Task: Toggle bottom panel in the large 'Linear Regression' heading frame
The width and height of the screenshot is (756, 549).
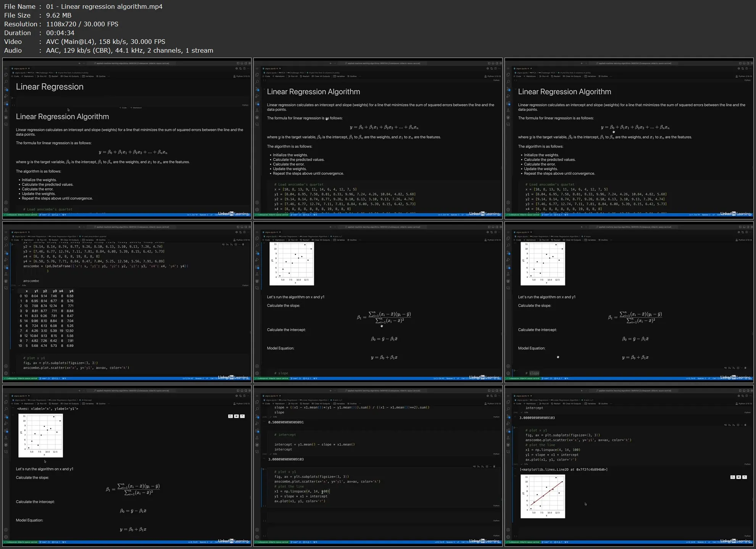Action: tap(242, 63)
